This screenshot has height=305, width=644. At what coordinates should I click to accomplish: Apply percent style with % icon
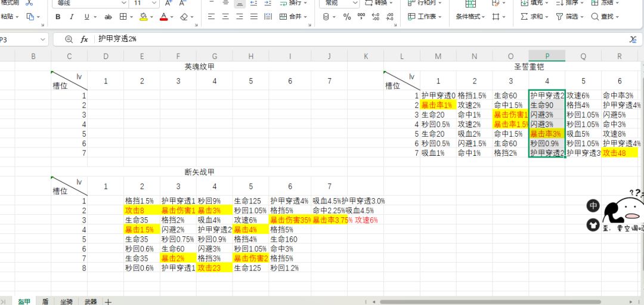click(x=347, y=17)
